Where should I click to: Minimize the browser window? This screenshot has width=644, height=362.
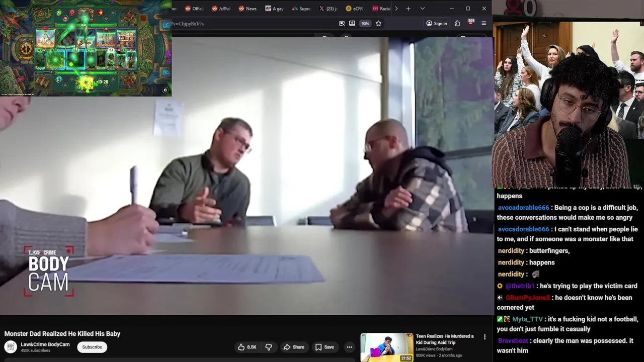[x=451, y=9]
